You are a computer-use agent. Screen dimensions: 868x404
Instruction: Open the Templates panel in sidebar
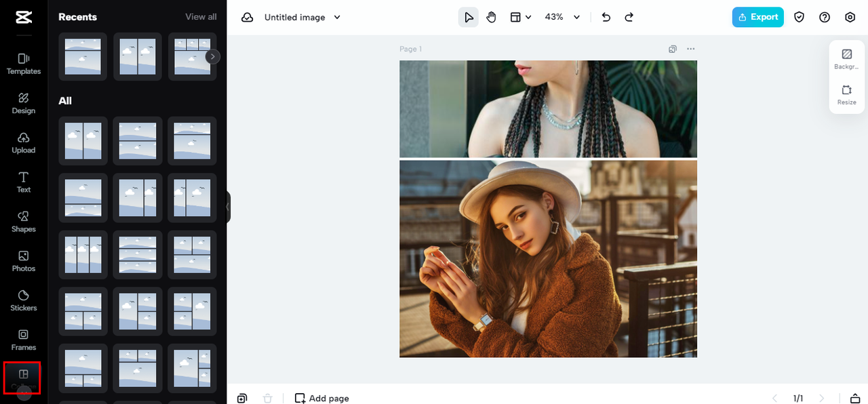(24, 64)
